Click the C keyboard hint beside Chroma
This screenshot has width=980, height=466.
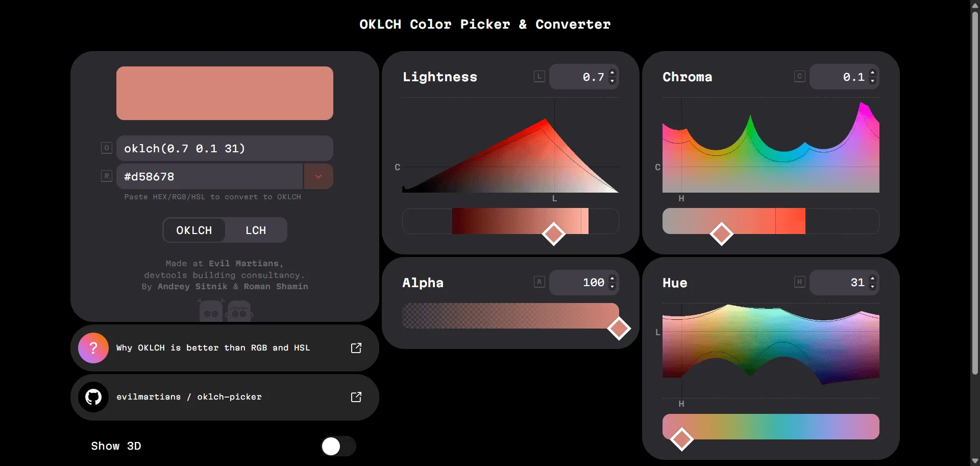(800, 77)
